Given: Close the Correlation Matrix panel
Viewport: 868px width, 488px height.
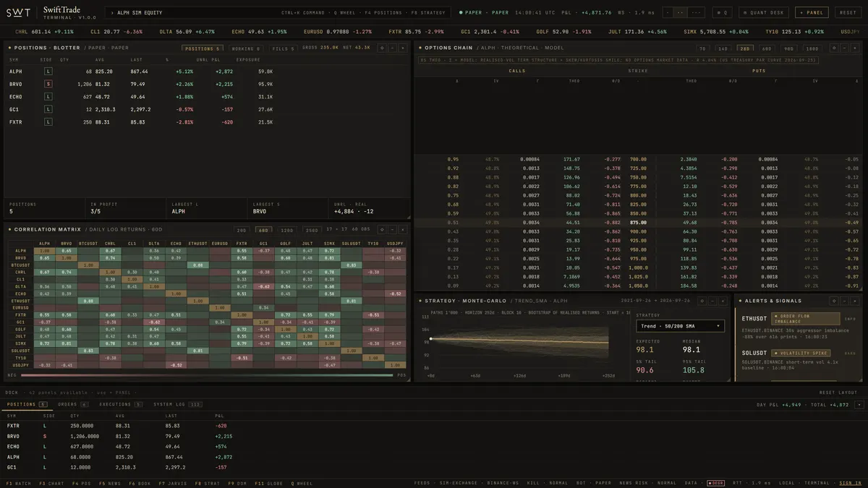Looking at the screenshot, I should 402,229.
